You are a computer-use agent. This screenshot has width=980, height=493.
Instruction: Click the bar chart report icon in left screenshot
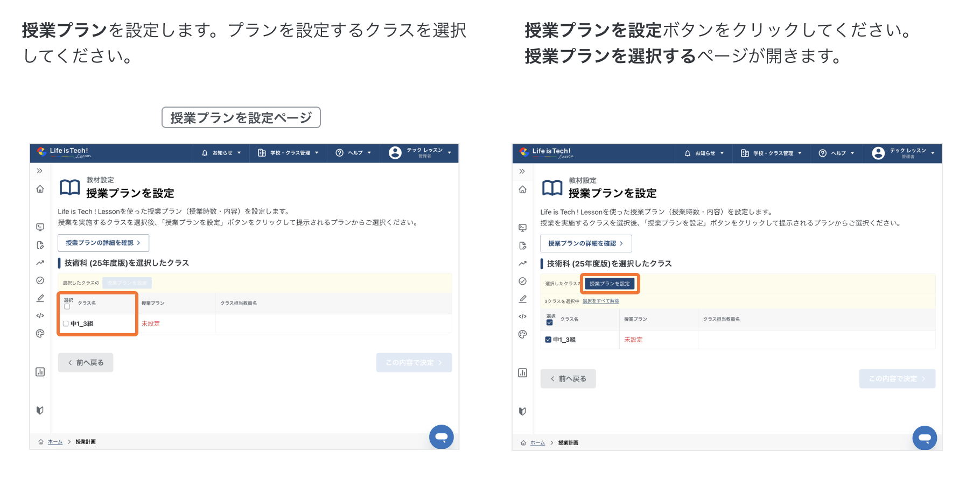40,372
